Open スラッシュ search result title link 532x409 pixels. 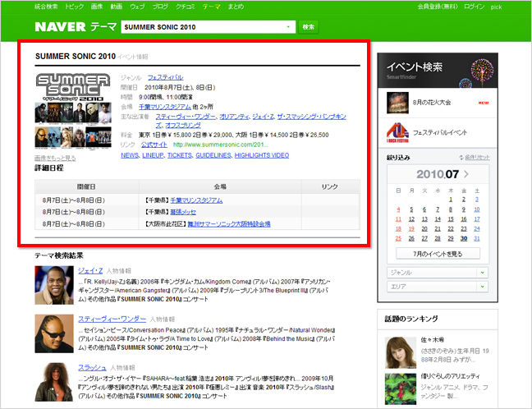point(92,368)
